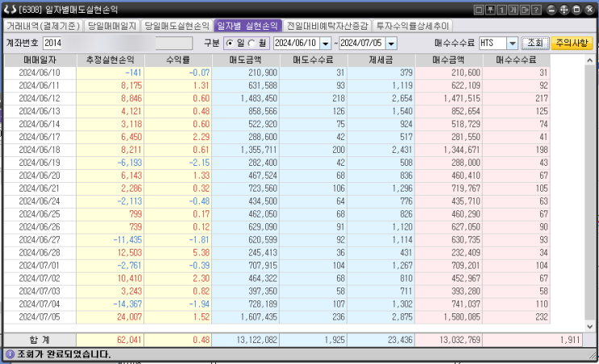Screen dimensions: 599x364
Task: Click the end date field 2024/07/05
Action: tap(363, 43)
